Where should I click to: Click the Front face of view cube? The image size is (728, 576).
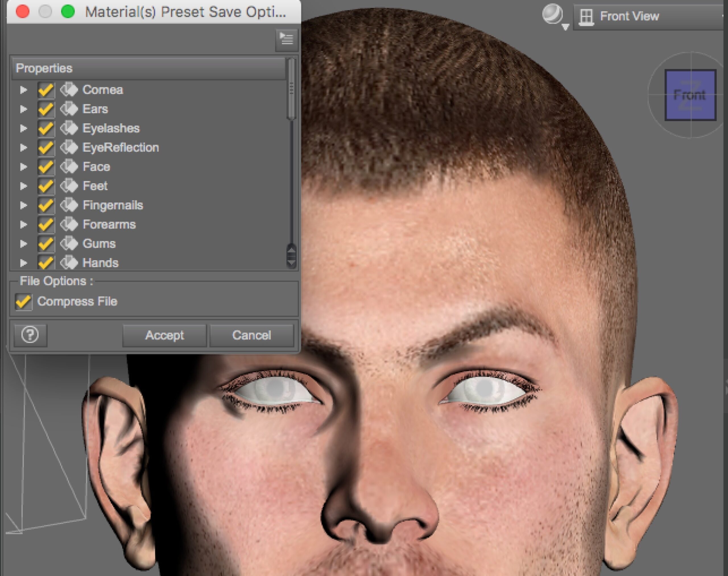tap(690, 95)
